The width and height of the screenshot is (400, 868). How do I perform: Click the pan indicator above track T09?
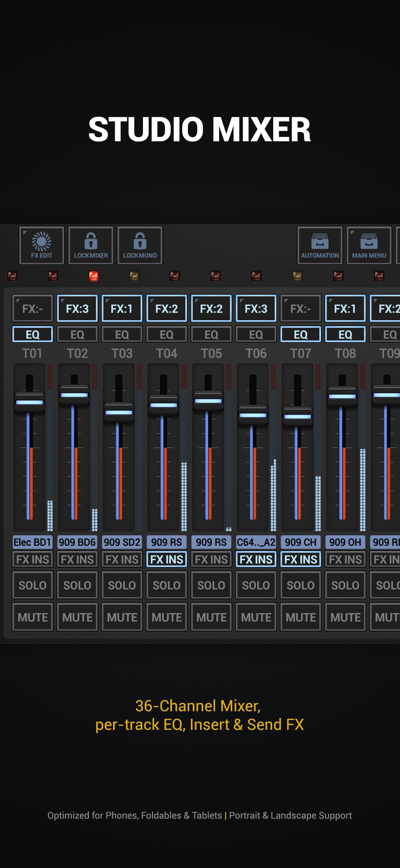(x=338, y=276)
